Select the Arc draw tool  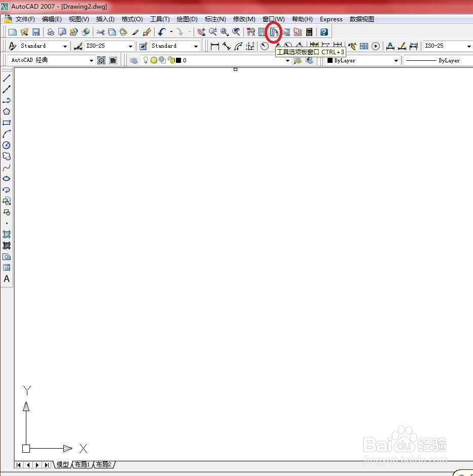point(7,134)
